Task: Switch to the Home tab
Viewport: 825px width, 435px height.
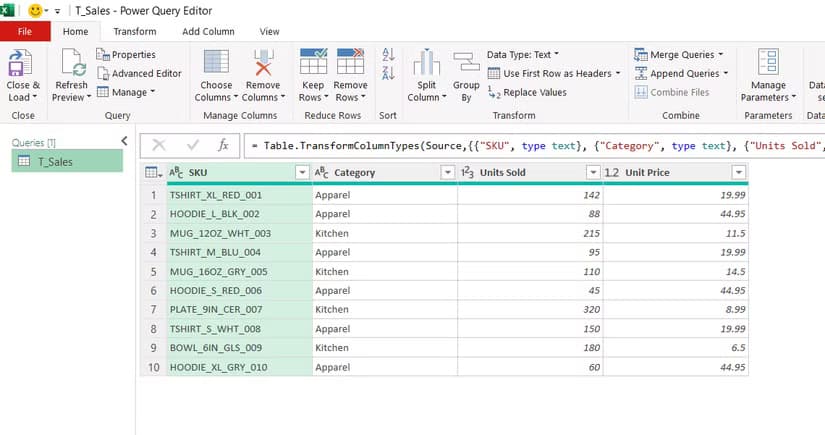Action: (x=76, y=32)
